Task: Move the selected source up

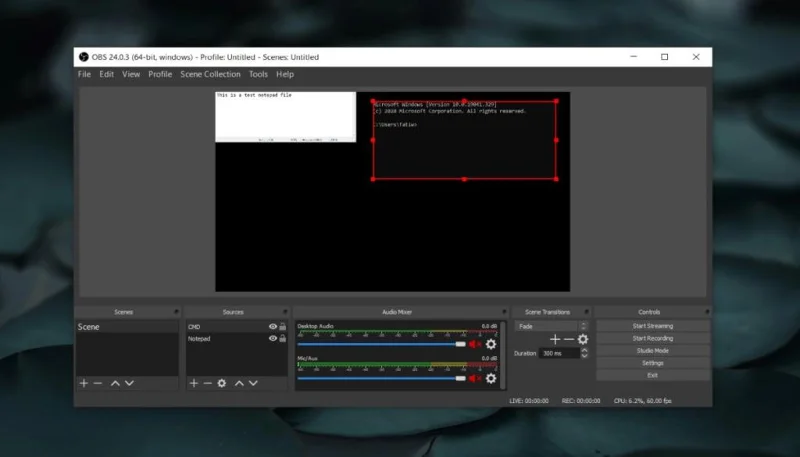Action: (240, 383)
